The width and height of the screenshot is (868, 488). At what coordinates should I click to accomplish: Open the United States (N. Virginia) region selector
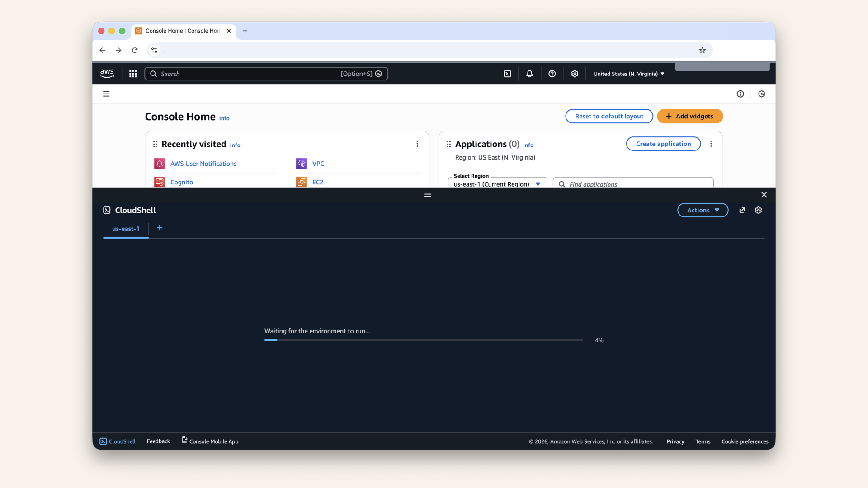tap(628, 74)
